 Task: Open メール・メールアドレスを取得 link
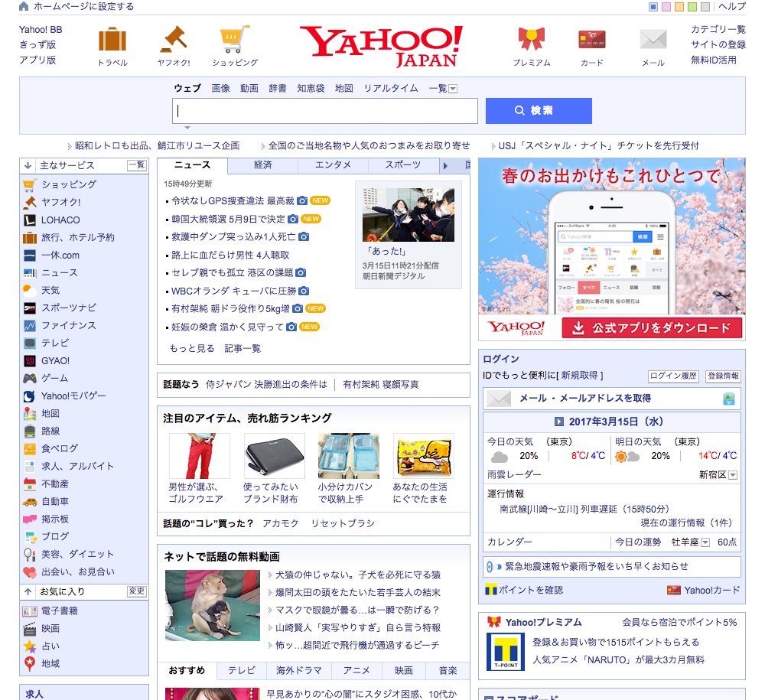click(585, 399)
